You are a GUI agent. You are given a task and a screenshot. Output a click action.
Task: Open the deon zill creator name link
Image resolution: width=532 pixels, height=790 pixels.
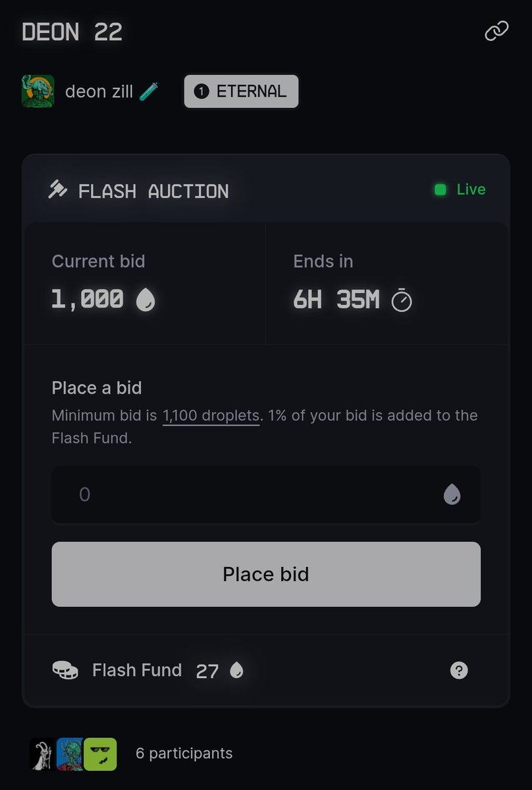pos(95,91)
